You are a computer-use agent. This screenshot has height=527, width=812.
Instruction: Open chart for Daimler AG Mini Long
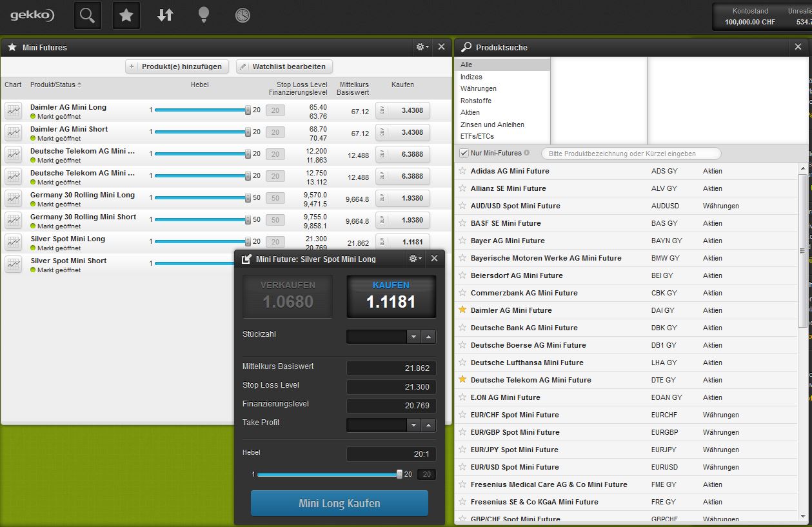point(13,110)
